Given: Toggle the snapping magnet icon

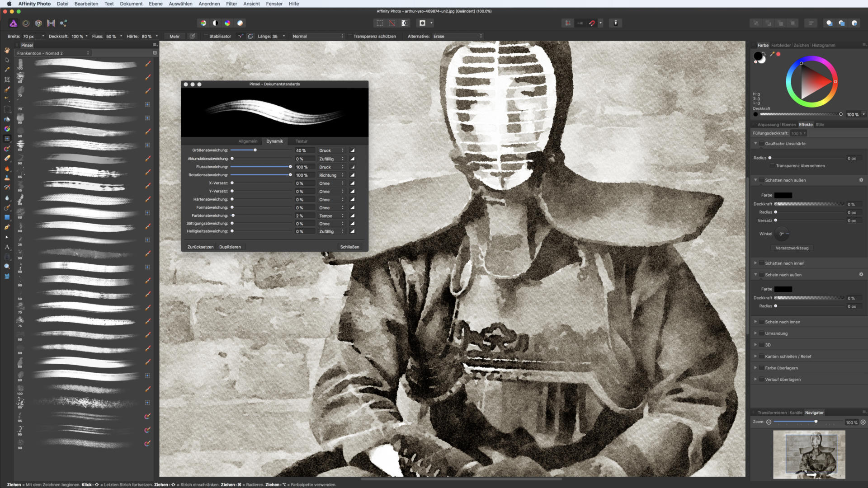Looking at the screenshot, I should click(592, 23).
